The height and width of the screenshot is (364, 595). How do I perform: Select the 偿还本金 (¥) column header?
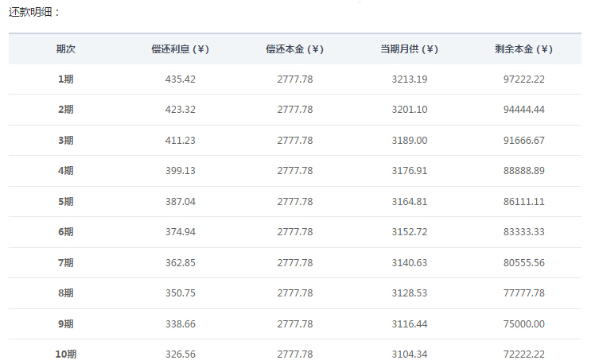pos(295,49)
